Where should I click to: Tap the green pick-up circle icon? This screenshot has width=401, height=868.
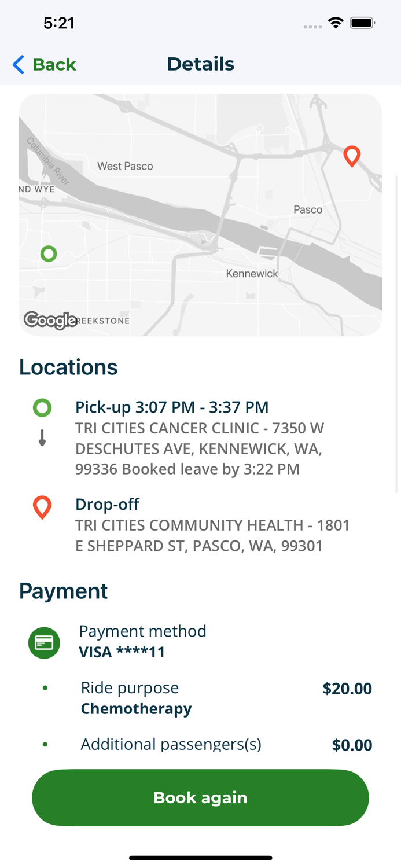click(x=42, y=407)
